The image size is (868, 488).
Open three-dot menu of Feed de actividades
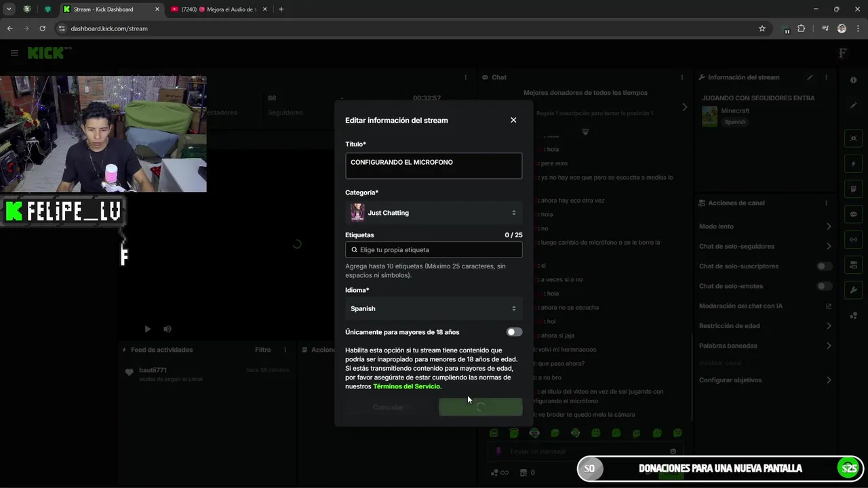coord(285,350)
